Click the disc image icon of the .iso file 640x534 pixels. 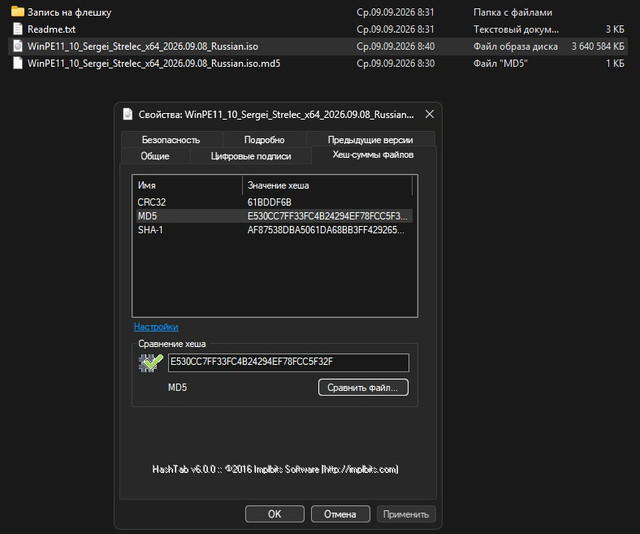coord(18,46)
